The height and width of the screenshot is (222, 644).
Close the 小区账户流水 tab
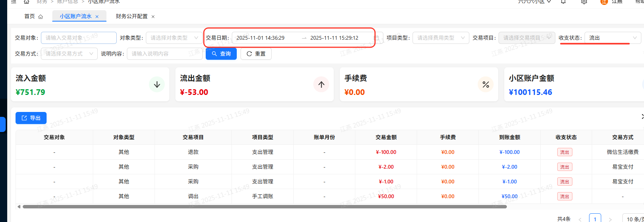[97, 17]
